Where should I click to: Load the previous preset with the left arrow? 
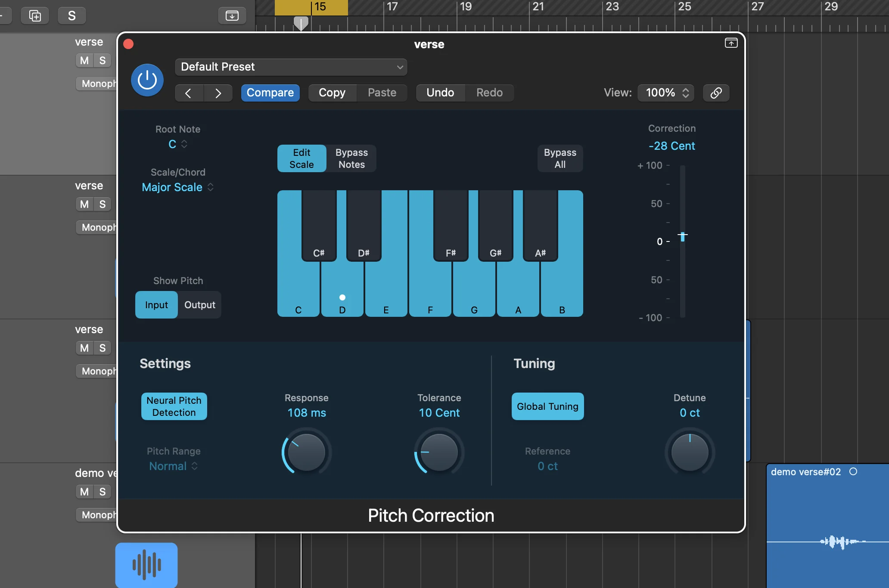click(x=188, y=93)
